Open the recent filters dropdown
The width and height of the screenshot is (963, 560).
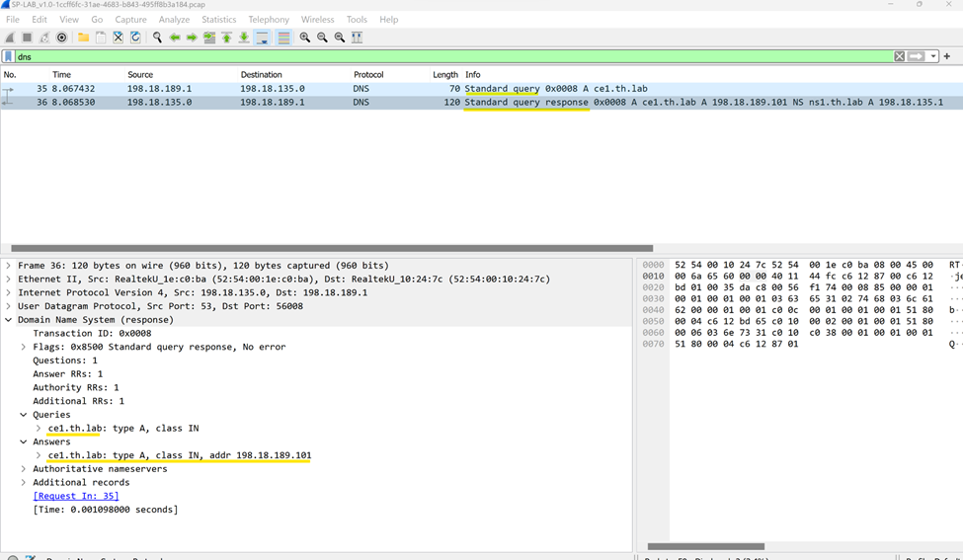[933, 56]
